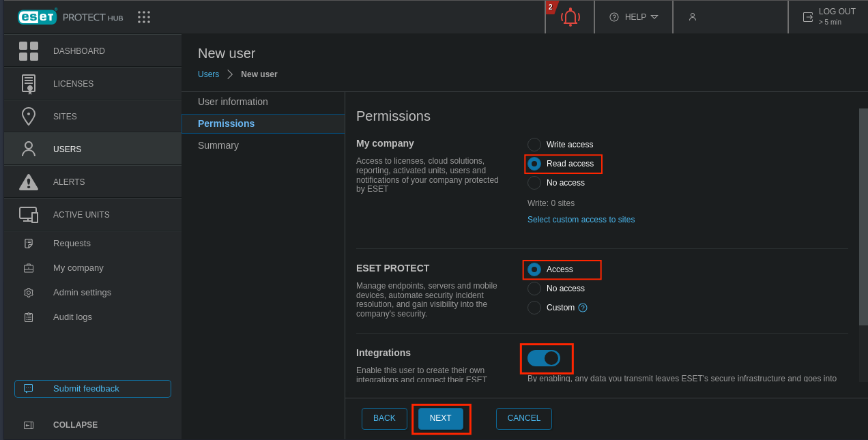This screenshot has width=868, height=440.
Task: Toggle the Integrations switch off
Action: click(x=544, y=358)
